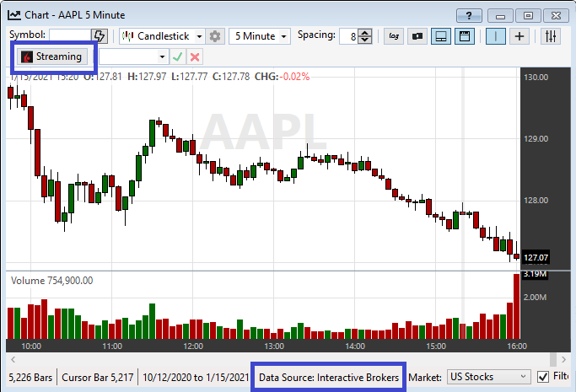
Task: Open chart style settings gear
Action: [x=215, y=36]
